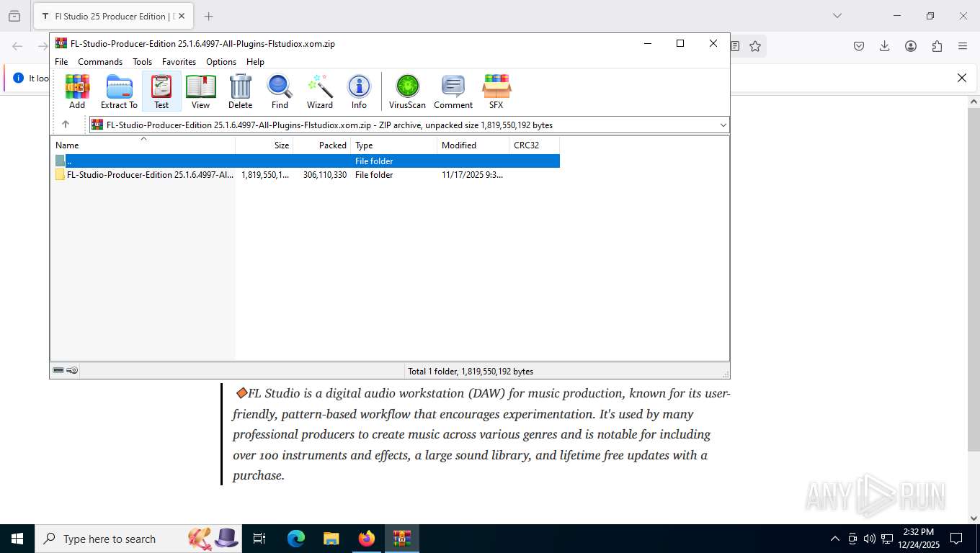Sort file list by Name column

(x=143, y=145)
